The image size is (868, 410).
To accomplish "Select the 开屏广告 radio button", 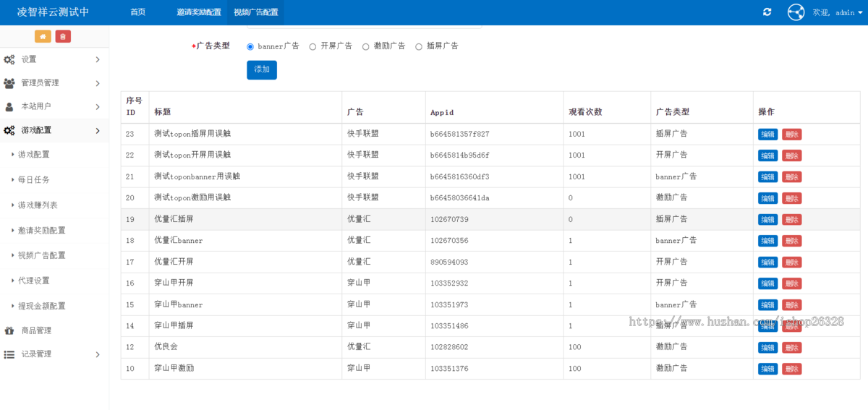I will pyautogui.click(x=312, y=46).
